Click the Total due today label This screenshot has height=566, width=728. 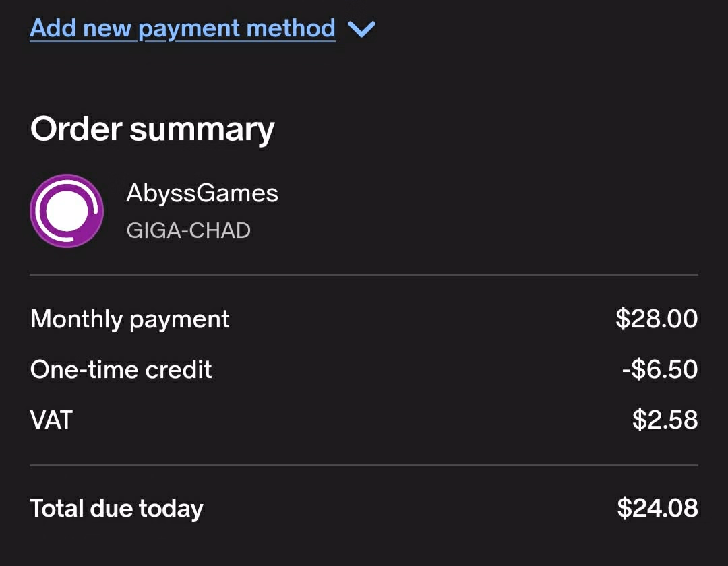coord(117,508)
